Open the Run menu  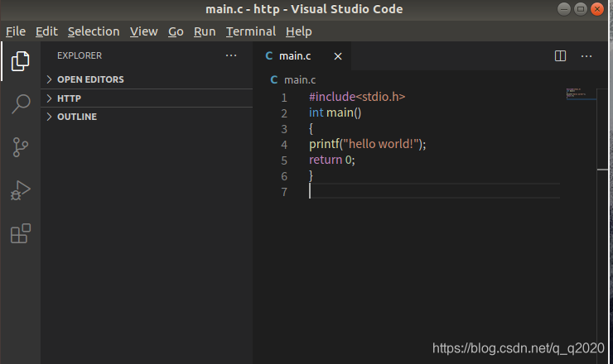pos(205,31)
